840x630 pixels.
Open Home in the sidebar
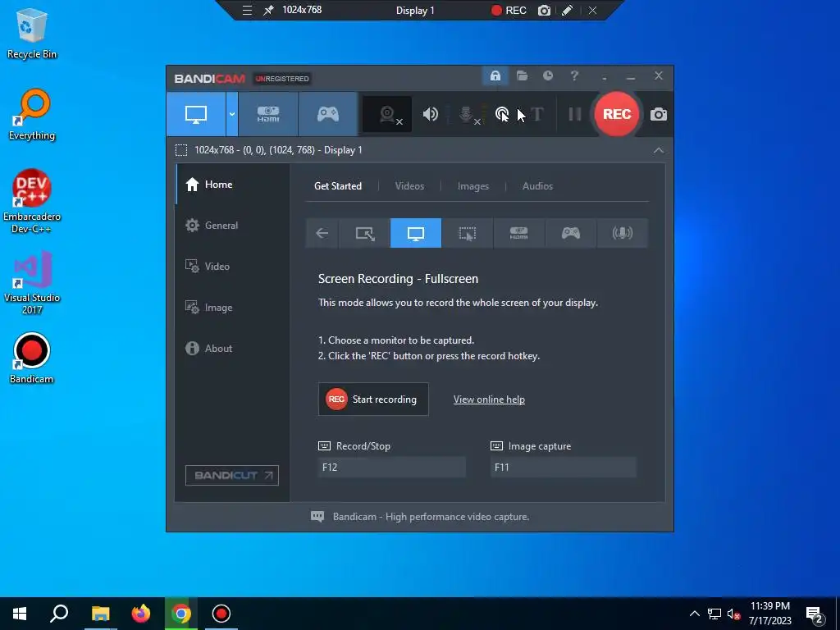point(232,185)
